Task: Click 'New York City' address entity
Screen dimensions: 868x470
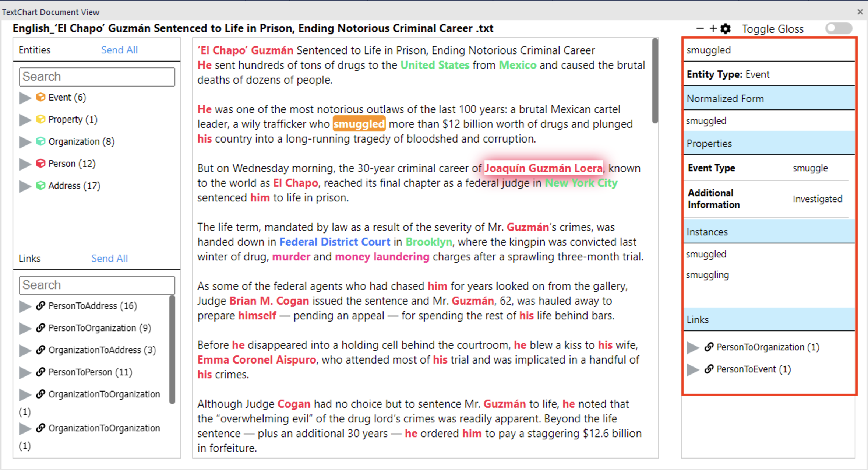Action: click(581, 183)
